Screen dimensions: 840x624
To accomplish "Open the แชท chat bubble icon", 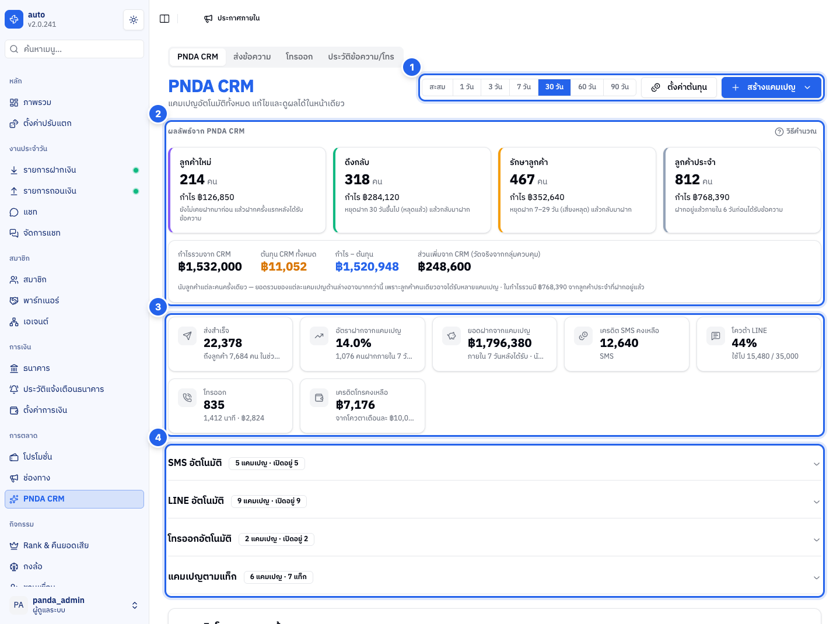I will coord(14,212).
